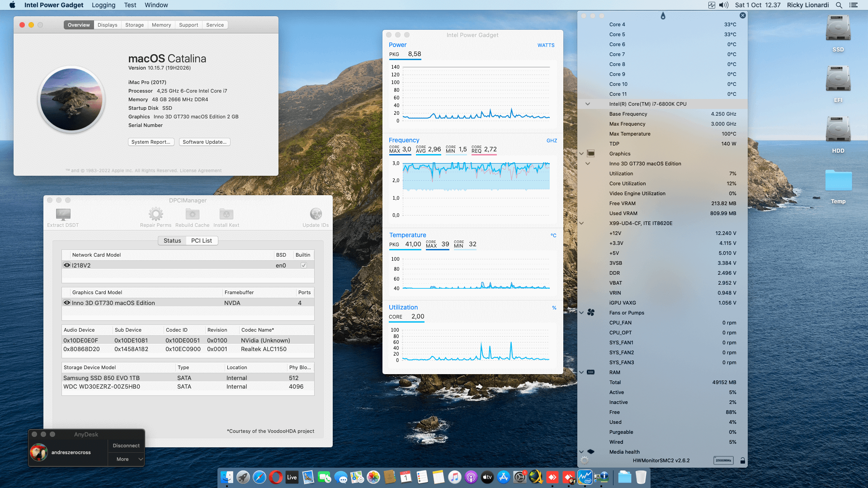Collapse the Intel Core i7-6800K CPU group
Viewport: 868px width, 488px height.
[588, 104]
